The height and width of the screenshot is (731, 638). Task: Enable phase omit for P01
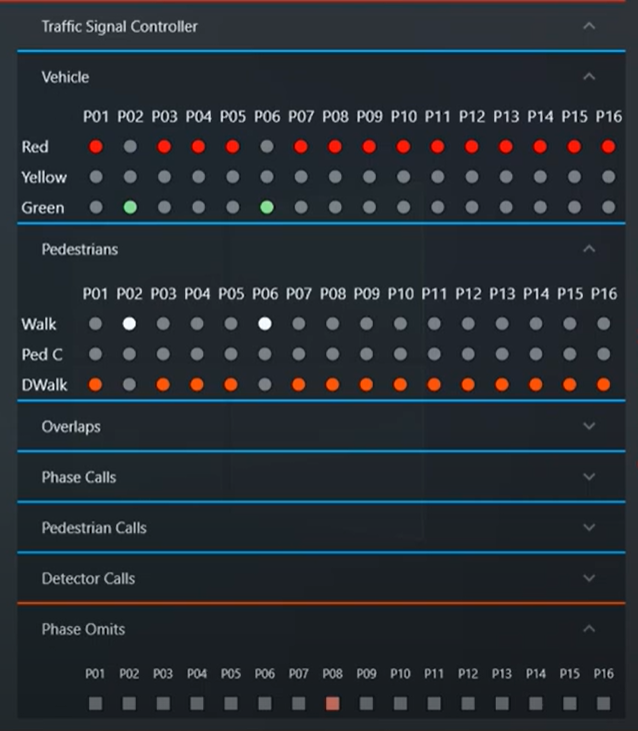tap(95, 704)
